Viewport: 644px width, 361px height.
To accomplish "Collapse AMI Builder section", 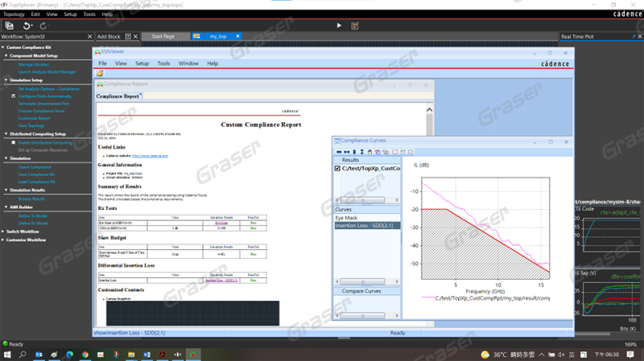I will pos(6,207).
